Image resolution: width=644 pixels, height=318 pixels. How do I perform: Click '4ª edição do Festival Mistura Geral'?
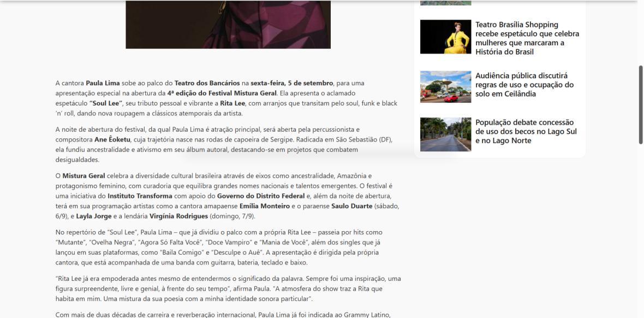(222, 93)
